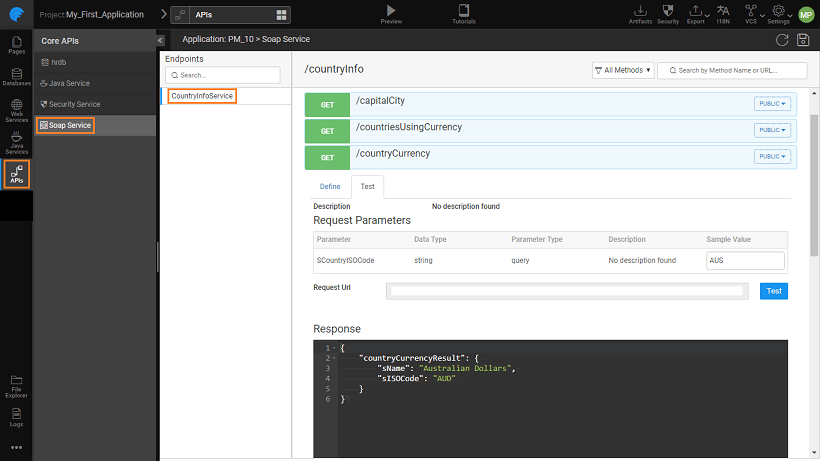Collapse the Core APIs side panel
The width and height of the screenshot is (820, 461).
click(161, 39)
